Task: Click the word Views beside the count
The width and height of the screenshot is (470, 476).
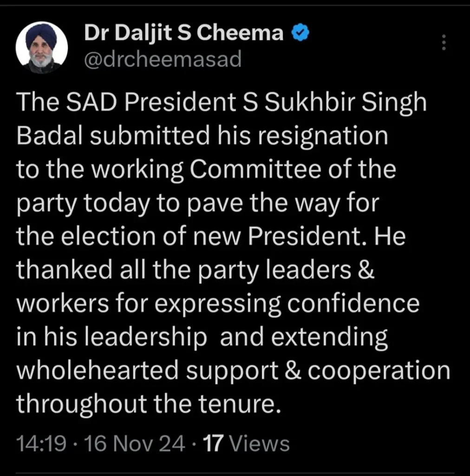Action: tap(260, 443)
